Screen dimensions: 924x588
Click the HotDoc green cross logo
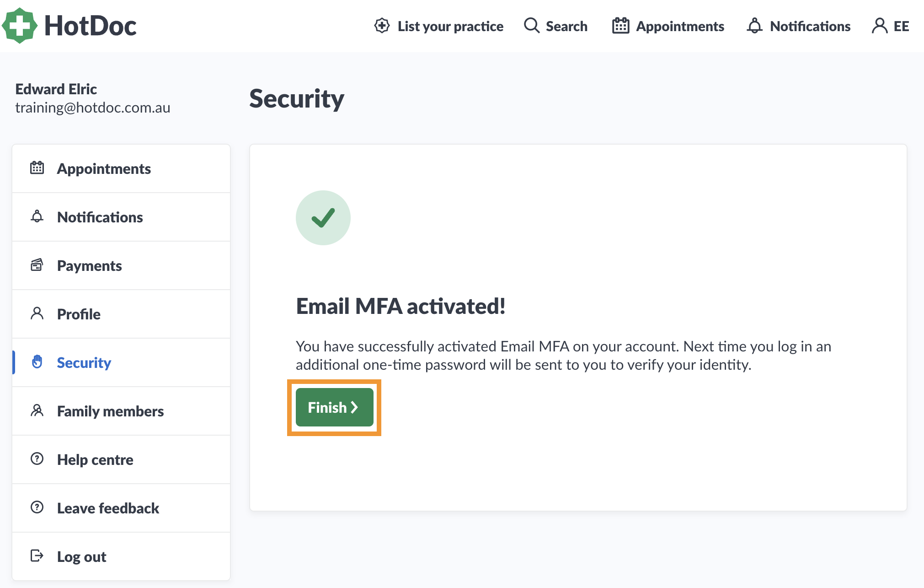point(19,26)
